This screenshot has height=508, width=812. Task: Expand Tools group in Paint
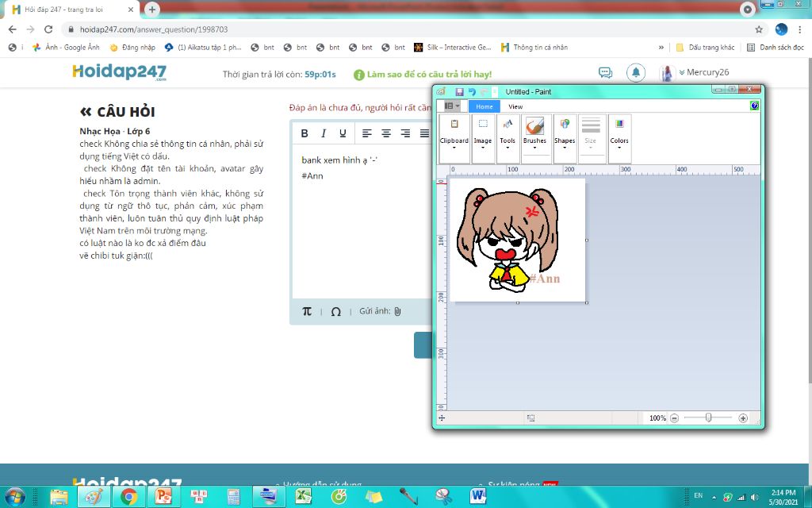(507, 139)
